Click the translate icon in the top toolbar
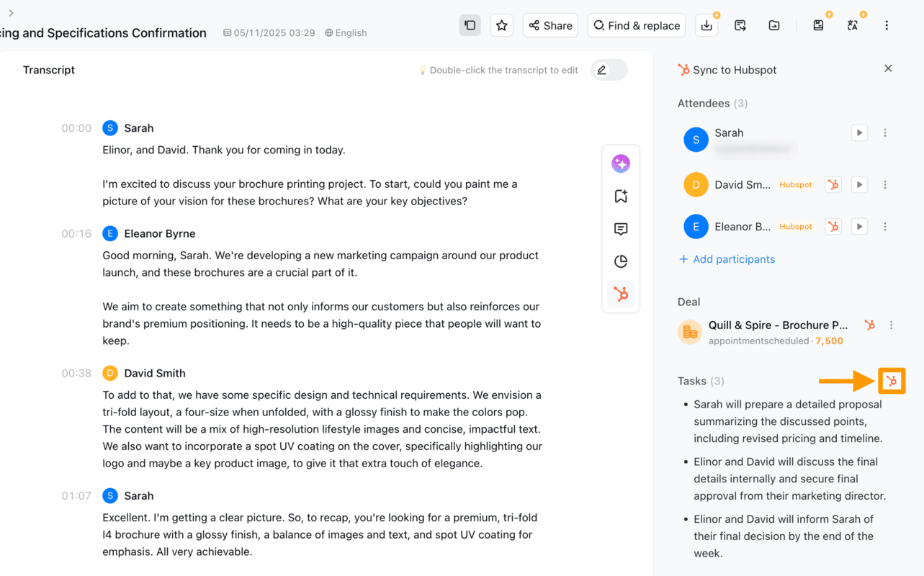The image size is (924, 576). [x=853, y=25]
